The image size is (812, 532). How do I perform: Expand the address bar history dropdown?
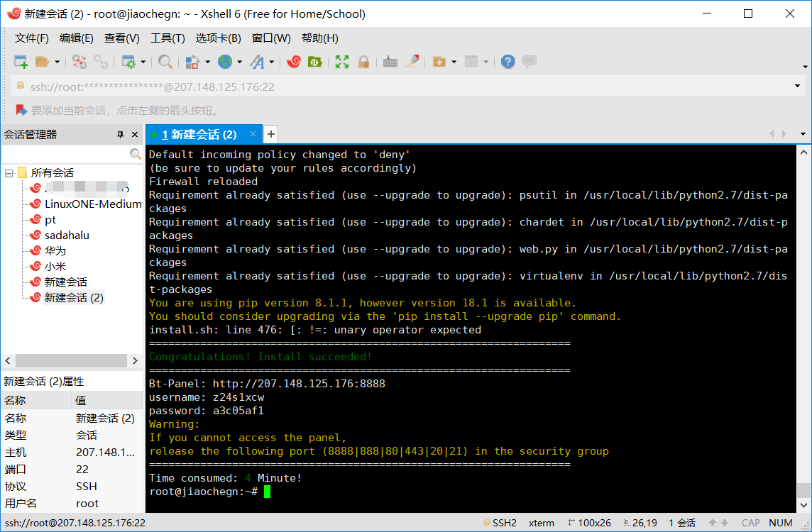point(797,87)
